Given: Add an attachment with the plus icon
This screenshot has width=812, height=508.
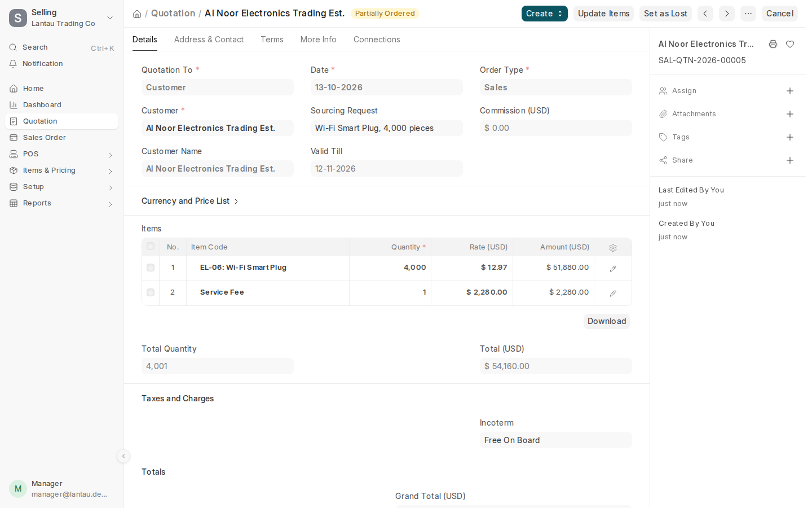Looking at the screenshot, I should point(790,114).
